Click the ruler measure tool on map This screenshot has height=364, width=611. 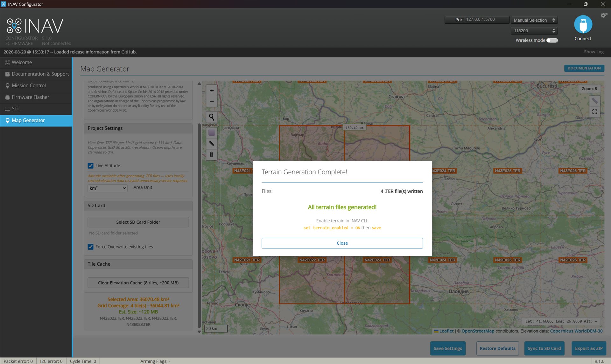point(594,101)
